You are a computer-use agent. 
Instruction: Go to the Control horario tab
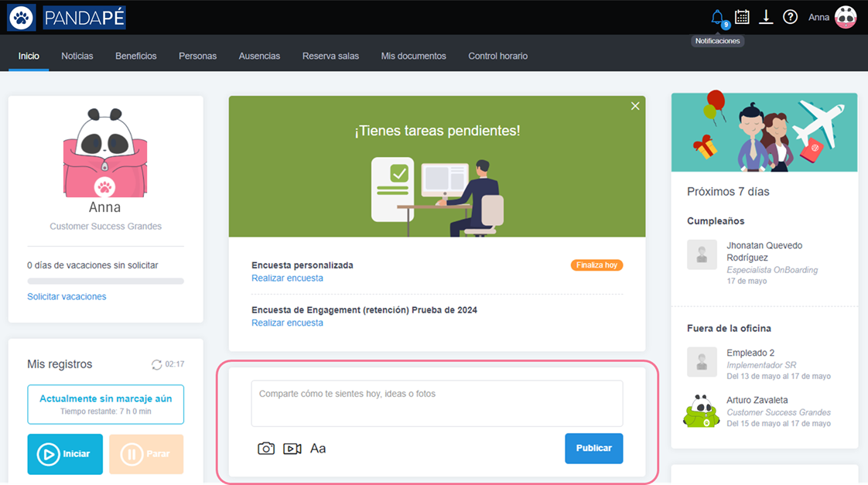point(497,56)
